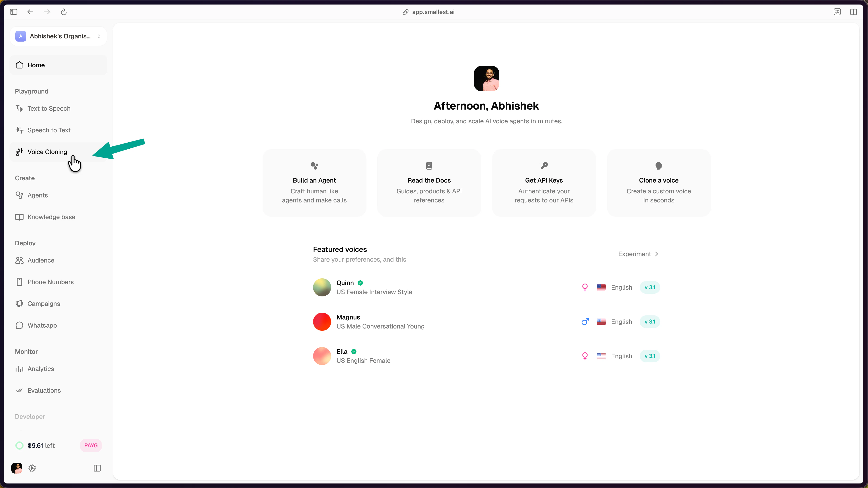
Task: Open Agents via its sidebar icon
Action: (19, 195)
